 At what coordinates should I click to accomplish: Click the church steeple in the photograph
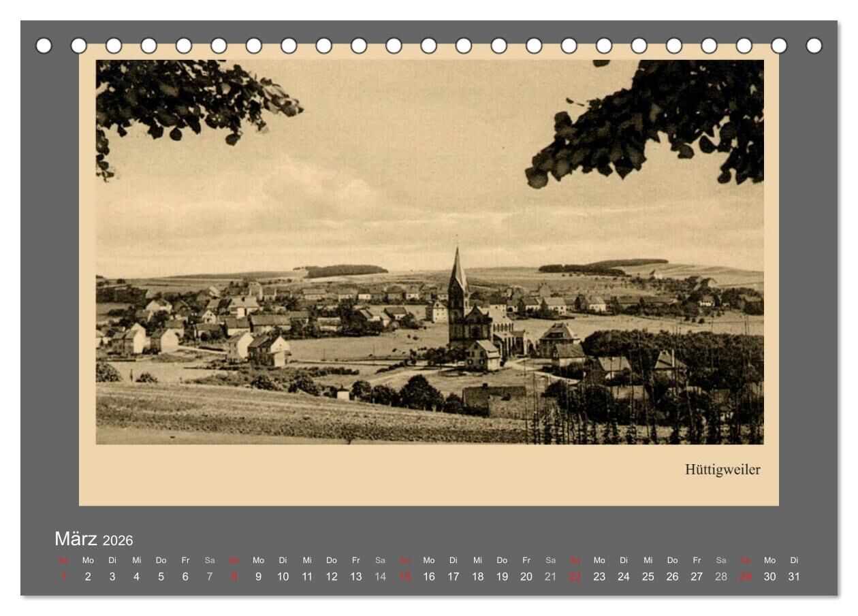tap(458, 272)
